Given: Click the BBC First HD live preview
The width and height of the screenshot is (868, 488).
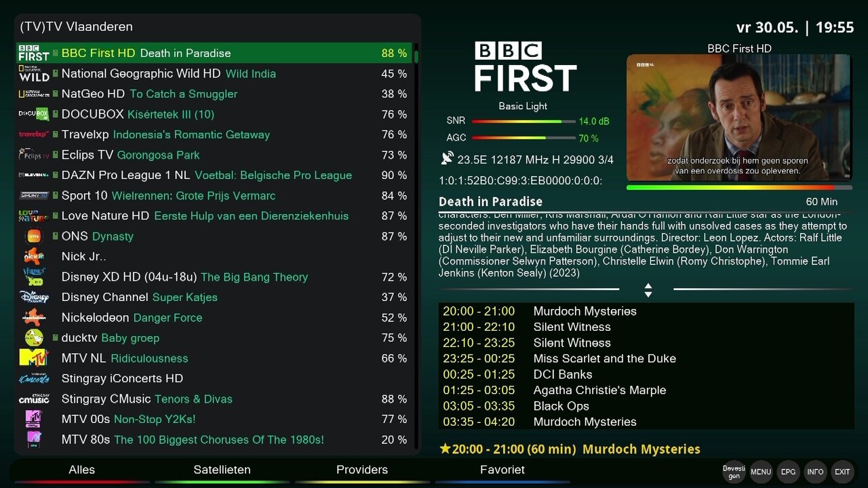Looking at the screenshot, I should [x=738, y=118].
